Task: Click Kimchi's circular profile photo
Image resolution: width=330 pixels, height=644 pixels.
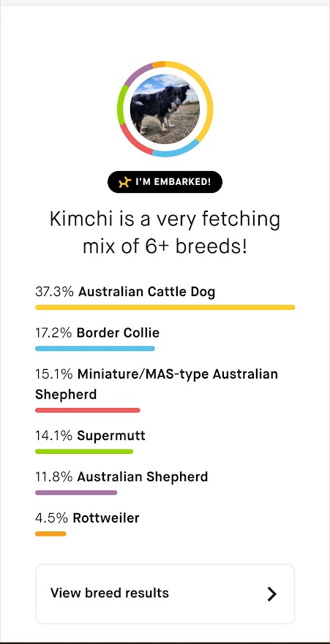Action: point(165,109)
